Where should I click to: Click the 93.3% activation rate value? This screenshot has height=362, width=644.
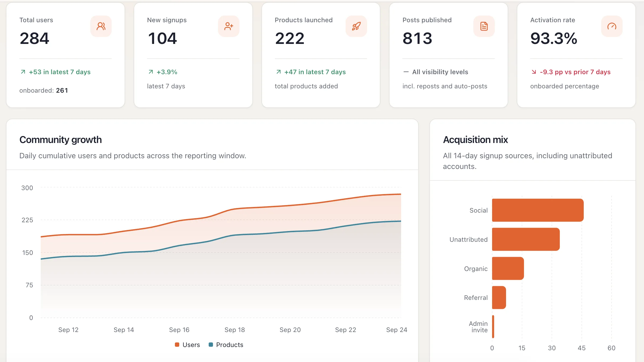[554, 38]
